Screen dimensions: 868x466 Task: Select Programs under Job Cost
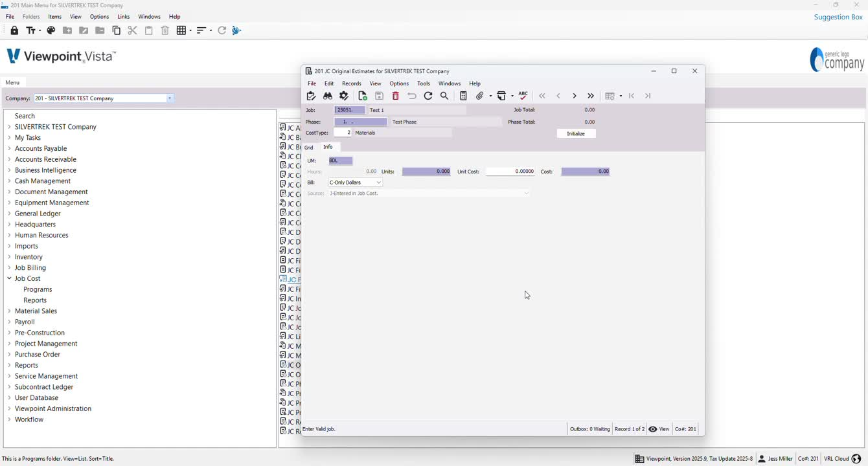pyautogui.click(x=38, y=289)
